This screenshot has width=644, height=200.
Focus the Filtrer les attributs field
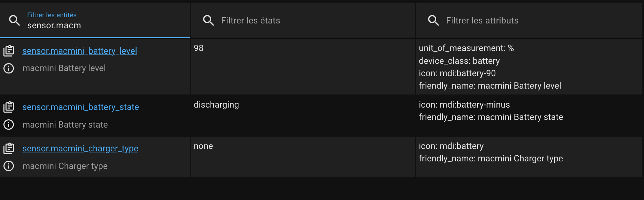click(x=529, y=21)
